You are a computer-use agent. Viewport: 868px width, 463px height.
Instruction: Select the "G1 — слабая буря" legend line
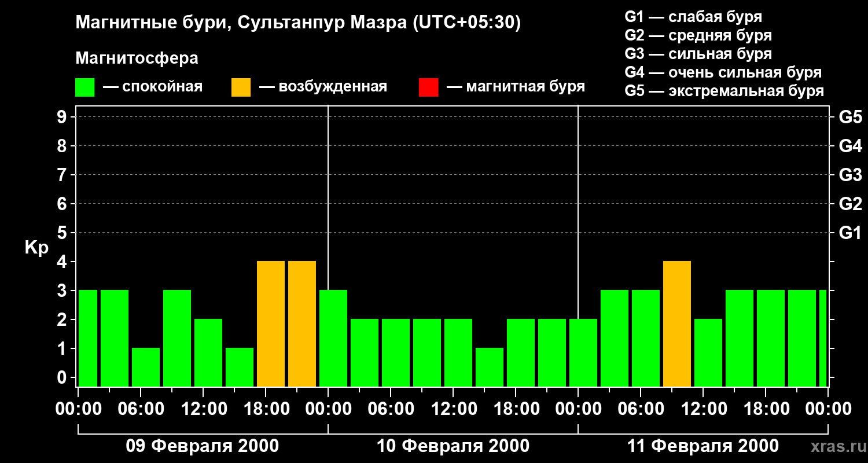pyautogui.click(x=693, y=17)
